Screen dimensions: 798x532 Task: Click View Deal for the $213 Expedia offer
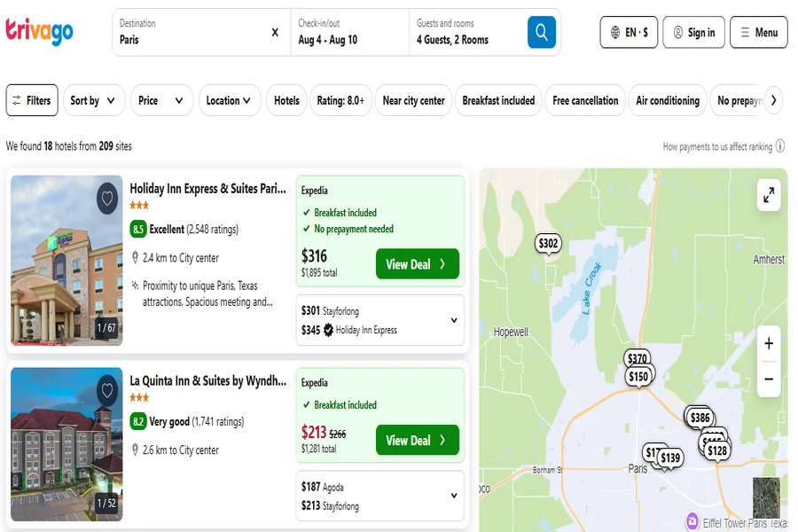click(418, 440)
